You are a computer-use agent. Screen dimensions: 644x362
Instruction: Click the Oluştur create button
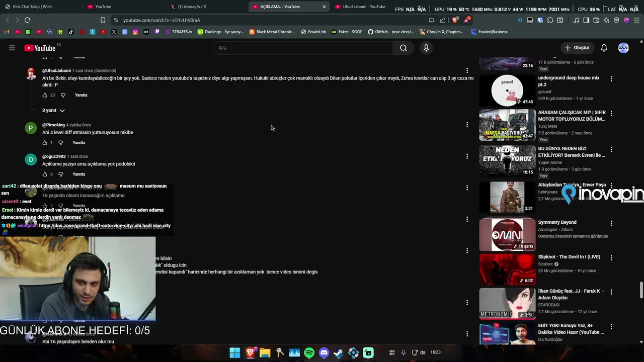[x=577, y=48]
